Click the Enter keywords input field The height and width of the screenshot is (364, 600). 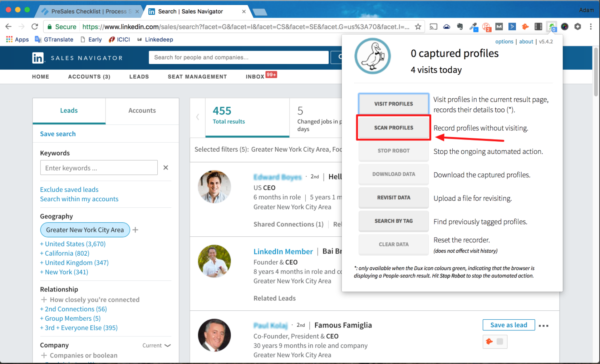click(99, 168)
